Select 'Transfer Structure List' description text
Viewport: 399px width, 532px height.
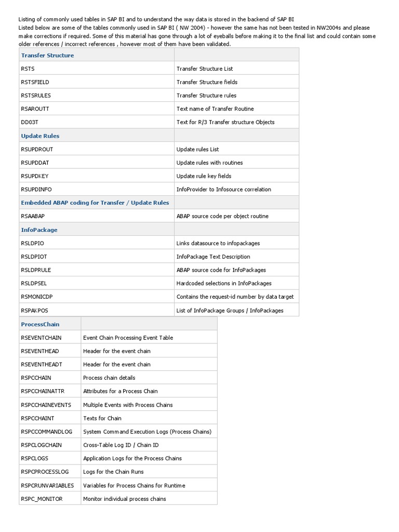[205, 69]
